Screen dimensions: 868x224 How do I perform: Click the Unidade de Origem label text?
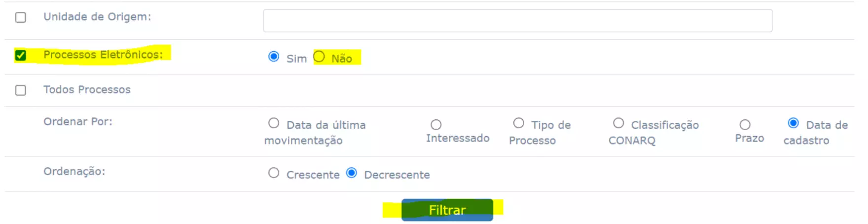tap(97, 17)
